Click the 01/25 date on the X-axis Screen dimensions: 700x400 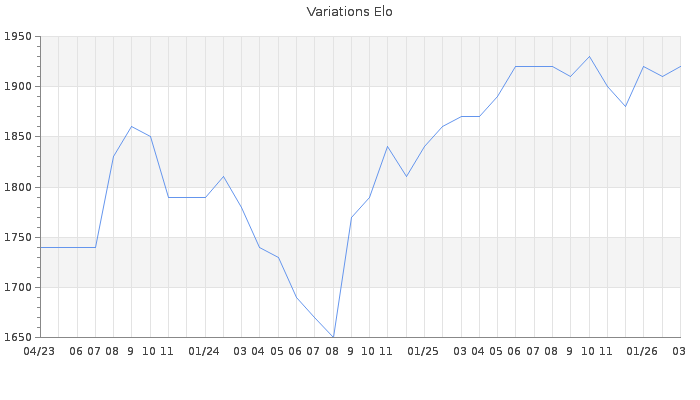click(423, 351)
